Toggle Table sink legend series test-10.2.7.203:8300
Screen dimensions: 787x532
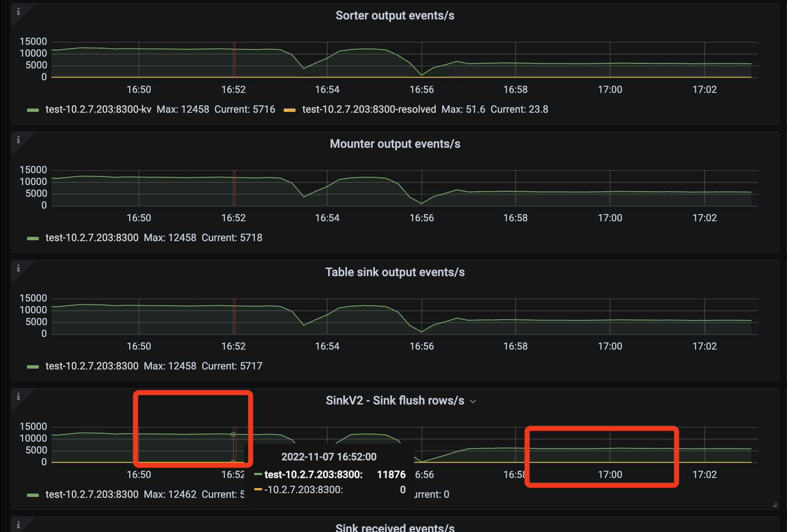click(92, 366)
